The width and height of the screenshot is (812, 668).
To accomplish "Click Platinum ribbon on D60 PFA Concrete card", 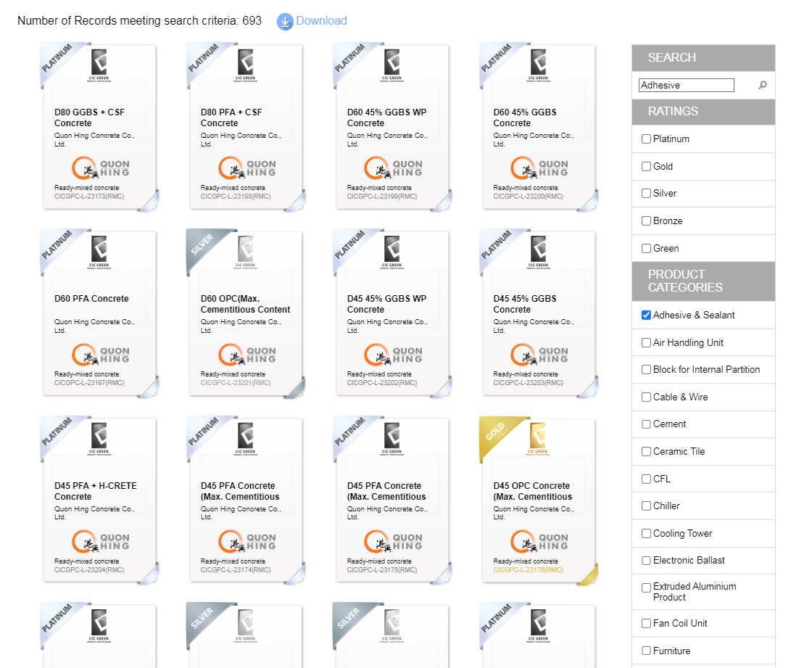I will (57, 245).
